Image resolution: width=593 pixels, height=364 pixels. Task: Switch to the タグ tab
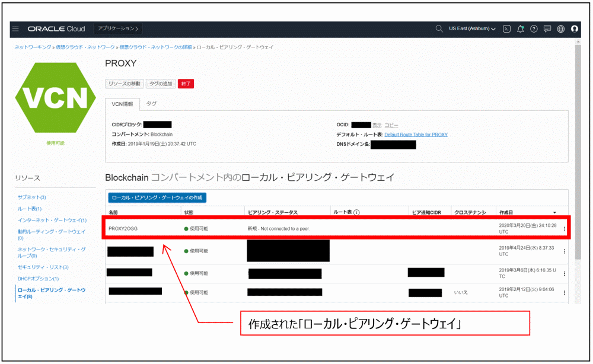click(151, 104)
